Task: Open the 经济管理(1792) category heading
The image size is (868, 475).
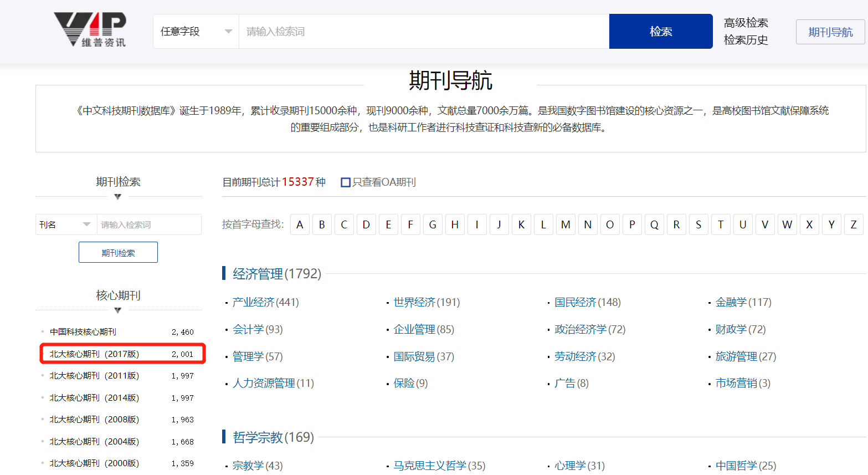Action: (277, 274)
